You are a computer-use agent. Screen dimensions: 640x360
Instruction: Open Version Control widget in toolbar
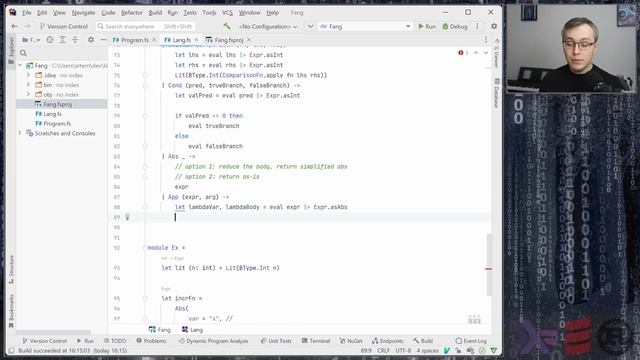pos(64,27)
